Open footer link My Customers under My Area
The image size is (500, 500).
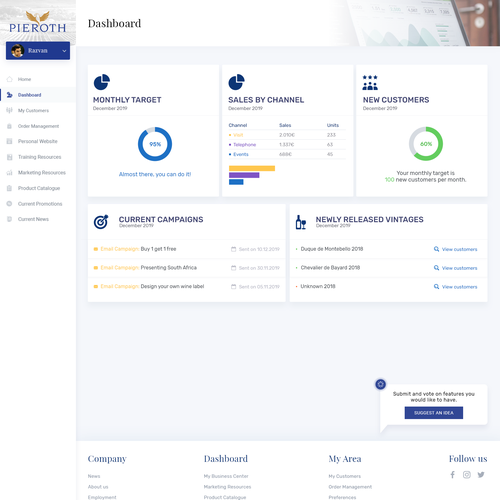[x=345, y=476]
